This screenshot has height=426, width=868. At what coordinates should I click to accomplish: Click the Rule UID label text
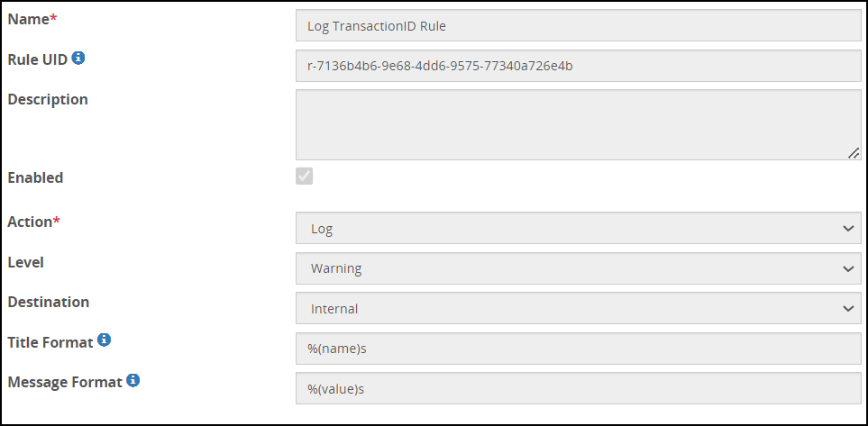click(x=37, y=59)
